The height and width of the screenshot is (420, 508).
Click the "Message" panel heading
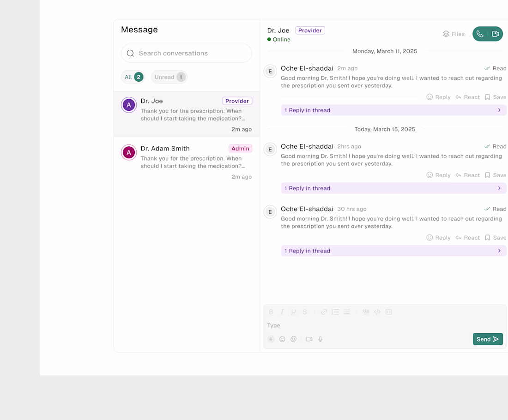pyautogui.click(x=139, y=30)
